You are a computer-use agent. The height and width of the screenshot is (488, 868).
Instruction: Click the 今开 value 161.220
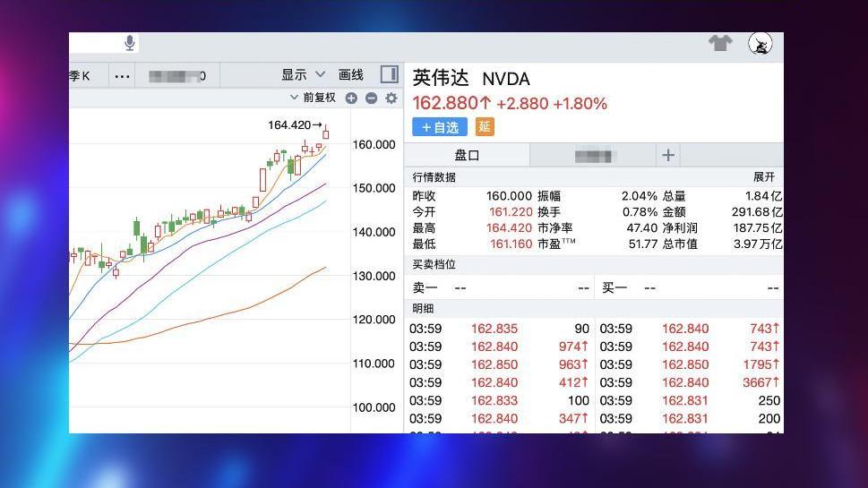(x=511, y=212)
